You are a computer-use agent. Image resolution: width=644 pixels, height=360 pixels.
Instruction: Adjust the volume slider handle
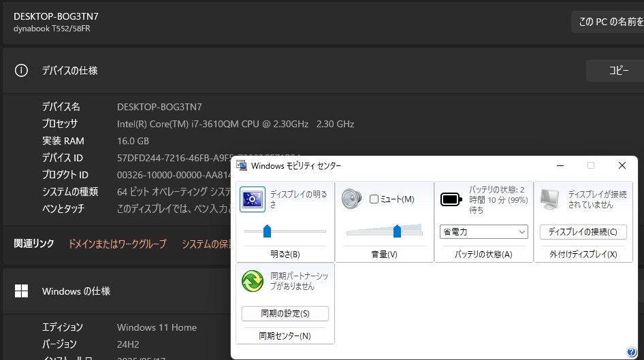(397, 231)
